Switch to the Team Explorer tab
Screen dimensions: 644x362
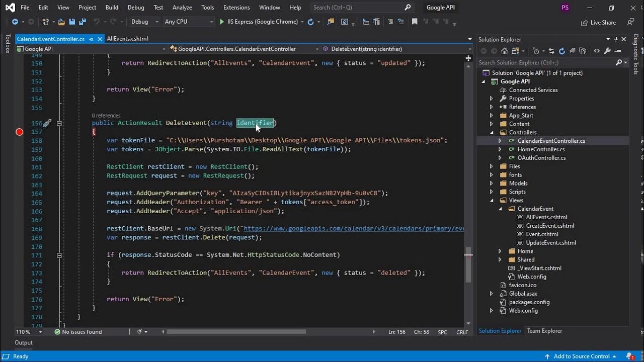pyautogui.click(x=544, y=331)
